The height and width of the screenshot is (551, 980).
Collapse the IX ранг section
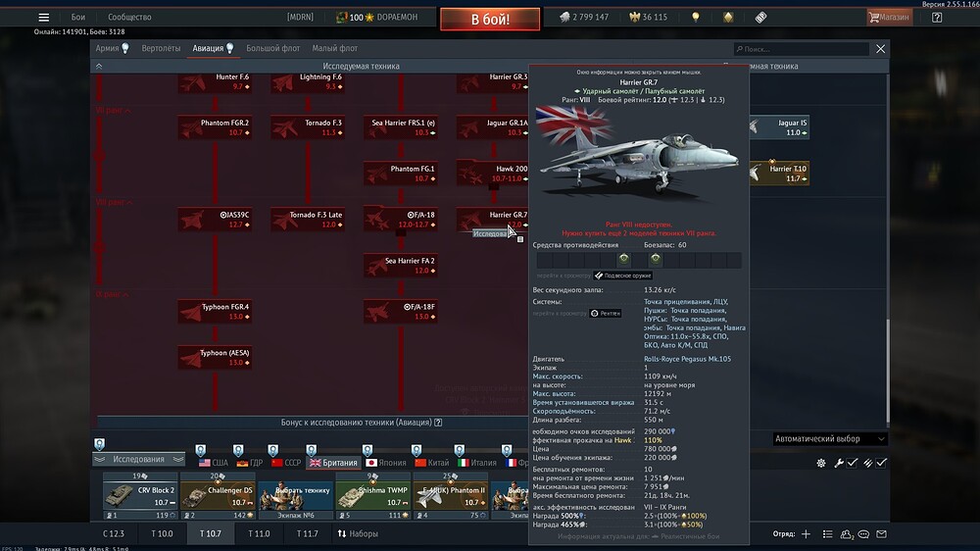(x=113, y=294)
